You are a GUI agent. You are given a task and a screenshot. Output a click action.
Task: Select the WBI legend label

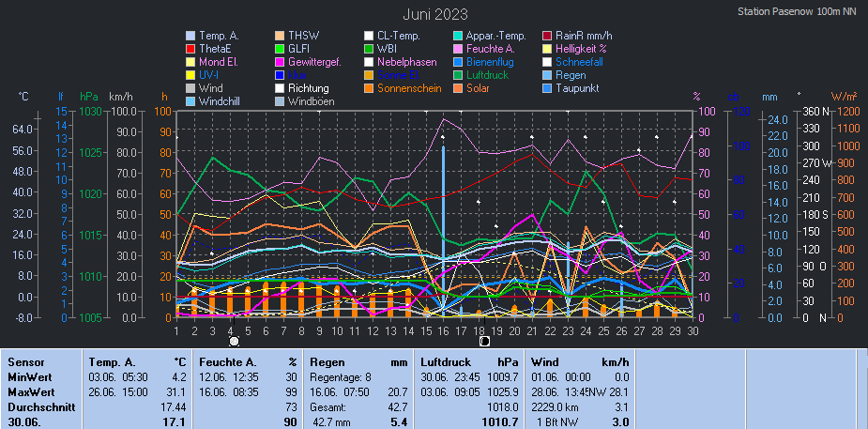pos(387,49)
